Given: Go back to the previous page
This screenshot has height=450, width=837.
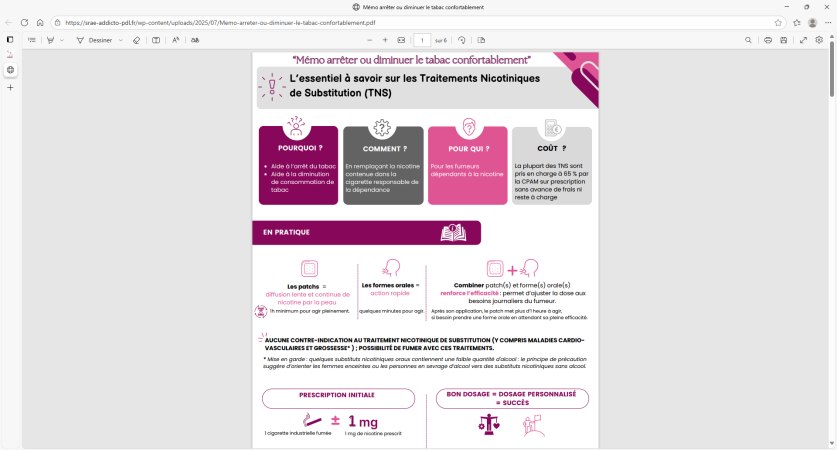Looking at the screenshot, I should pos(9,22).
